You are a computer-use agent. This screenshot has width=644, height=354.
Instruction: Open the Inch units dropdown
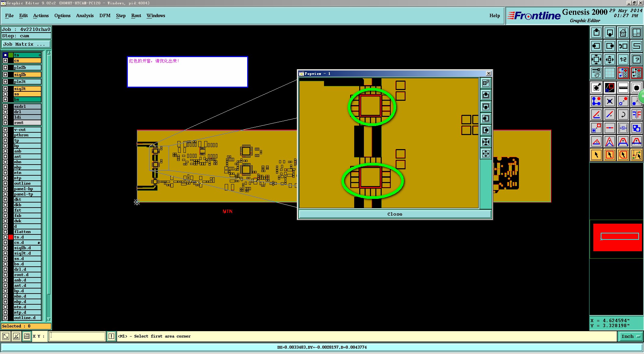(631, 336)
